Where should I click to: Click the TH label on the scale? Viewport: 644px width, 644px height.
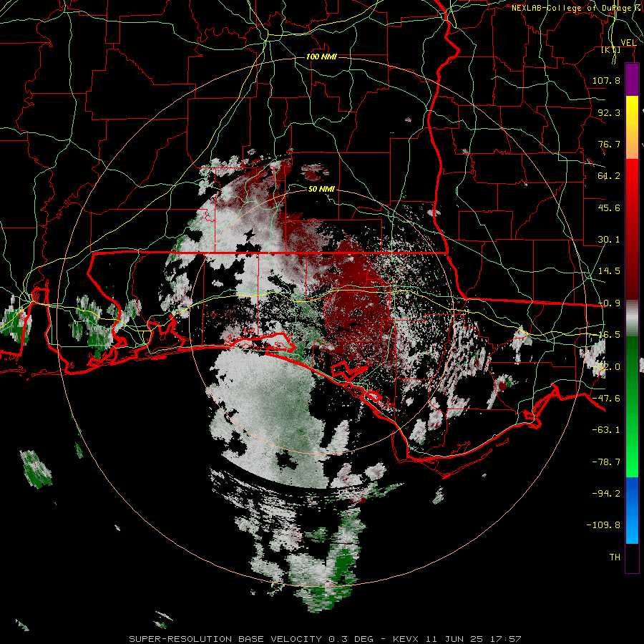615,557
